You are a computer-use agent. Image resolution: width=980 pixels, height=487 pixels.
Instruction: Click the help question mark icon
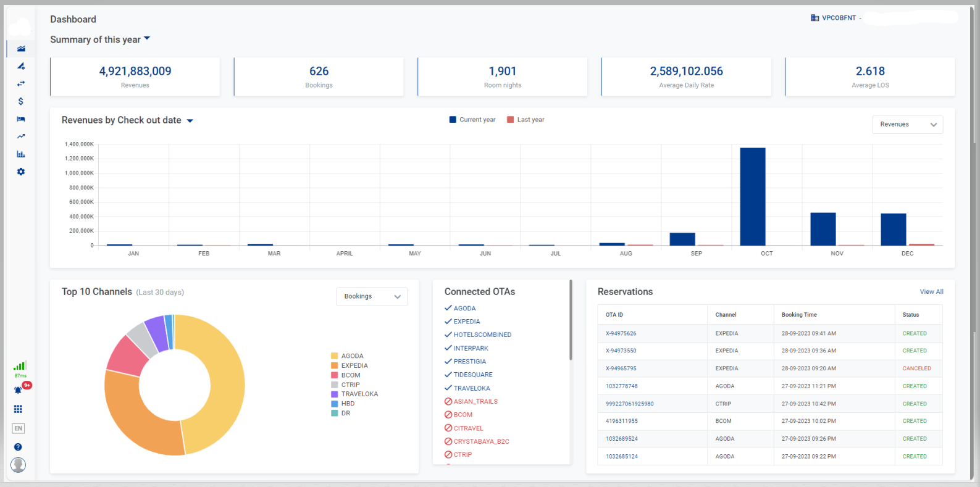click(x=18, y=447)
